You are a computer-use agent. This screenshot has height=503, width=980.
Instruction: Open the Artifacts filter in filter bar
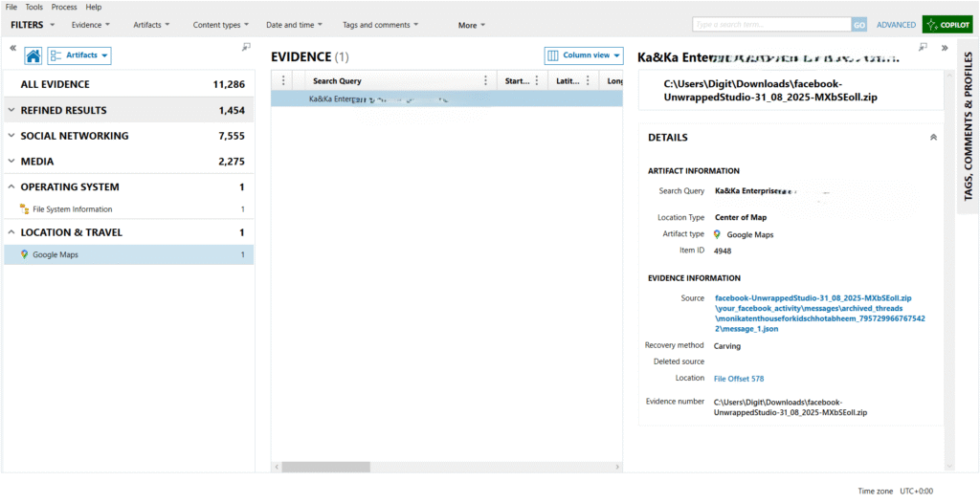152,25
